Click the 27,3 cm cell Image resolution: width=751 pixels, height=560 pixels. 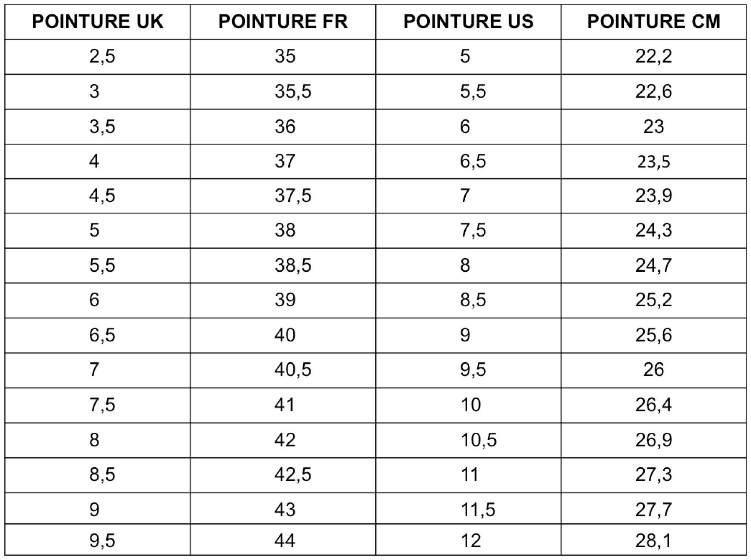click(x=653, y=475)
